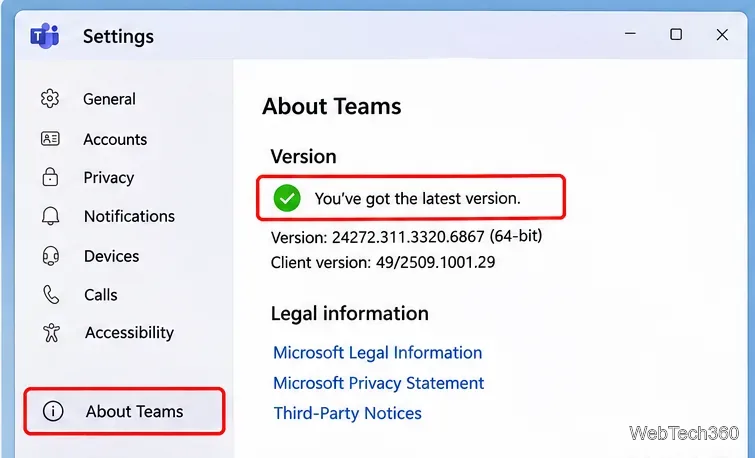755x458 pixels.
Task: Click the Version section heading
Action: (x=303, y=157)
